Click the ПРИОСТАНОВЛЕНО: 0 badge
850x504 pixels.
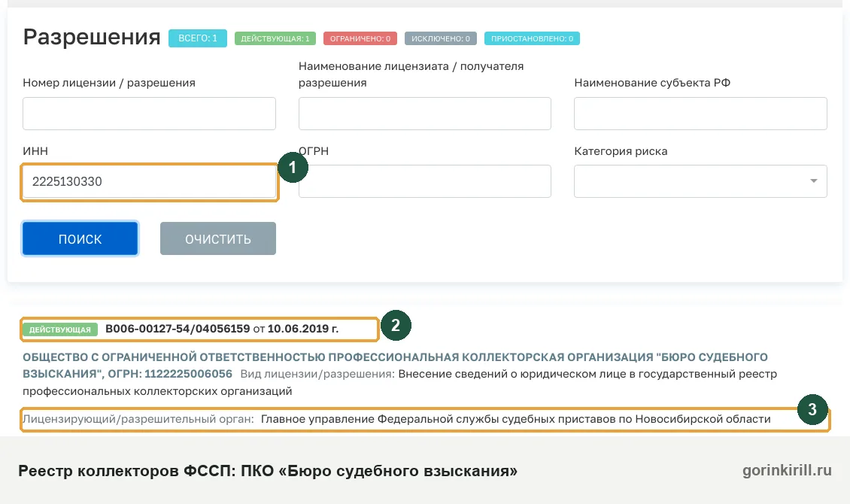click(x=532, y=38)
